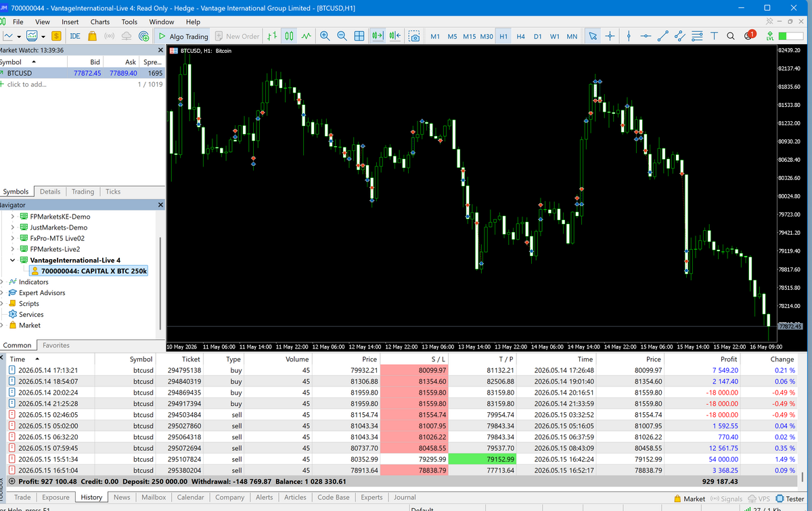The width and height of the screenshot is (812, 511).
Task: Insert Fibonacci retracement lines tool
Action: [x=697, y=36]
